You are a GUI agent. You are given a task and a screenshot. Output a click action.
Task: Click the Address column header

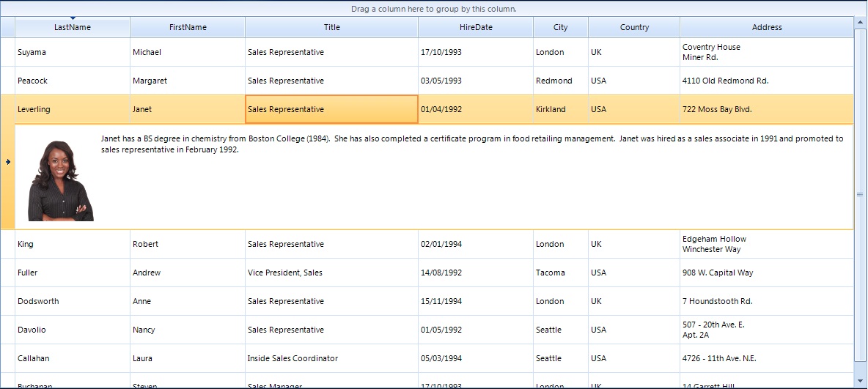tap(766, 28)
